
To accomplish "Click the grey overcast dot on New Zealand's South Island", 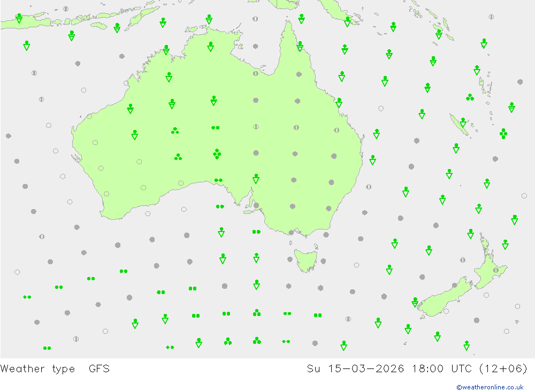I will click(454, 285).
